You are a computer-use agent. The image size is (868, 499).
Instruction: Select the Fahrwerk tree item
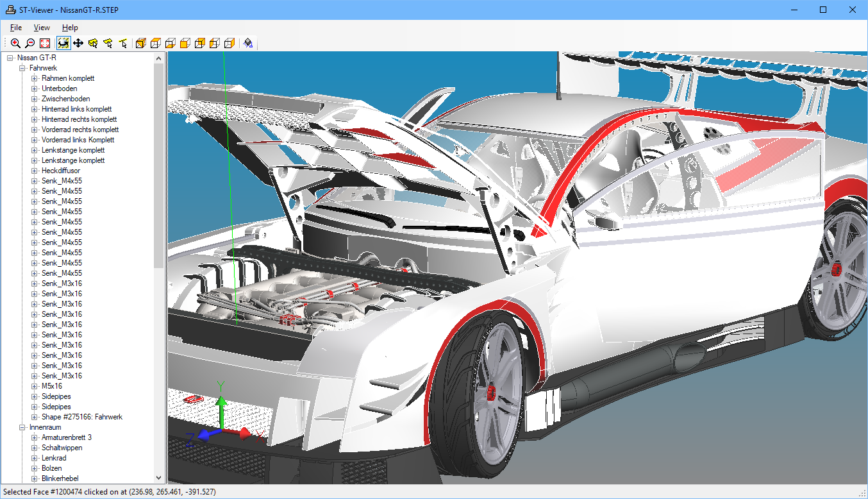coord(44,68)
